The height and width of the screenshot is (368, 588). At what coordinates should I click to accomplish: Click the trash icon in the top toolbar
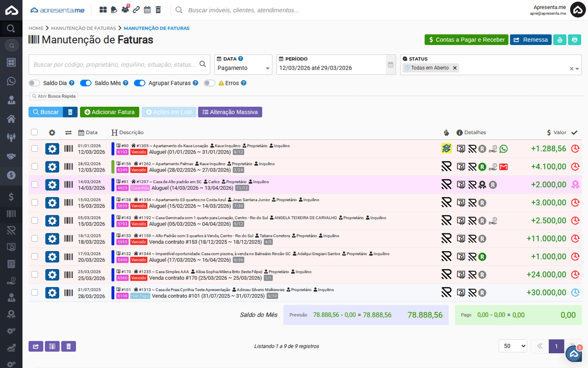pyautogui.click(x=158, y=10)
